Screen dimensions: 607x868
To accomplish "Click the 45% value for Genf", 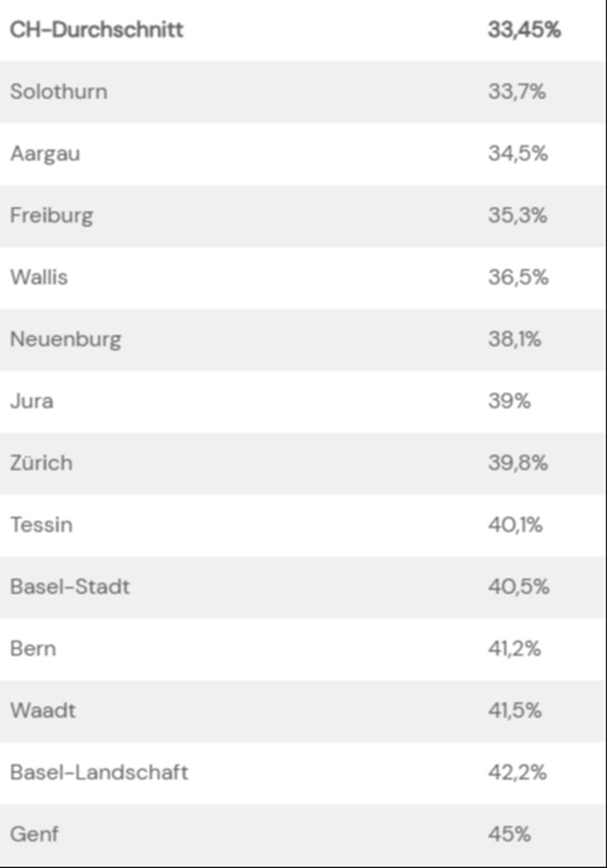I will point(509,834).
